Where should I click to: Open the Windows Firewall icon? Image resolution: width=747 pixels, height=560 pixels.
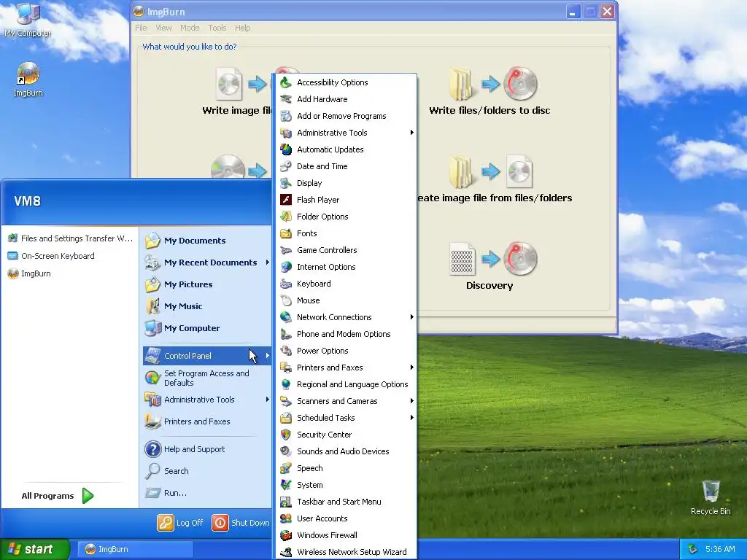point(286,535)
